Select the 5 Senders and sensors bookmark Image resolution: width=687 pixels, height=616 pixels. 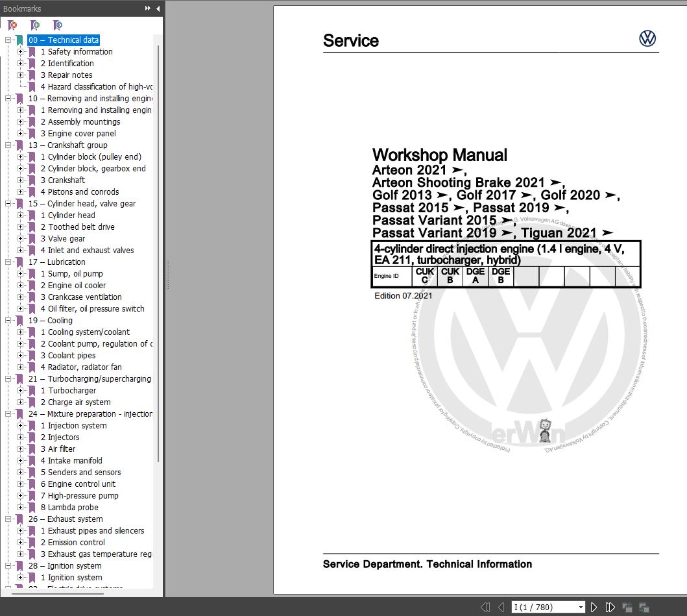click(x=80, y=472)
